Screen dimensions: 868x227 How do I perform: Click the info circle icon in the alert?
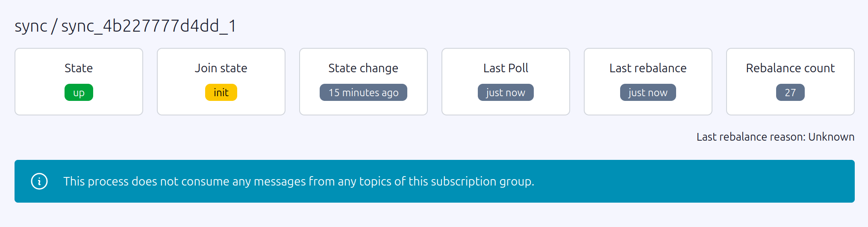pyautogui.click(x=39, y=181)
